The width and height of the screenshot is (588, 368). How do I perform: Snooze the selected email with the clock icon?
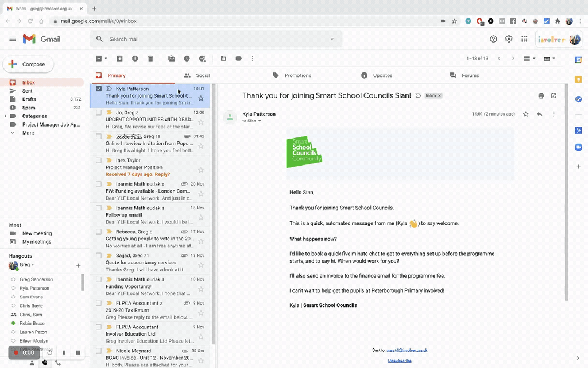(187, 59)
